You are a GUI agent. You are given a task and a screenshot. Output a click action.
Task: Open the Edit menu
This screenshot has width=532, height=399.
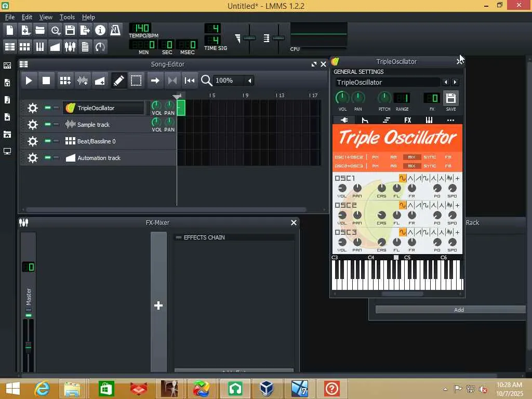27,17
